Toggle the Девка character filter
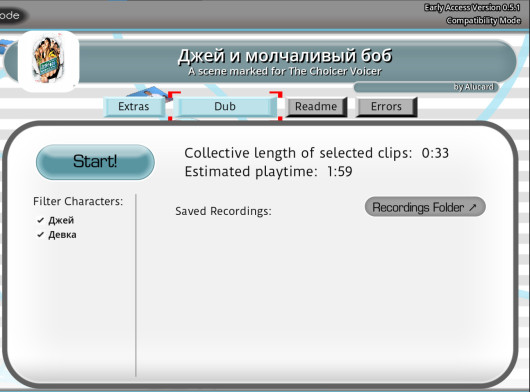The image size is (530, 392). (57, 235)
